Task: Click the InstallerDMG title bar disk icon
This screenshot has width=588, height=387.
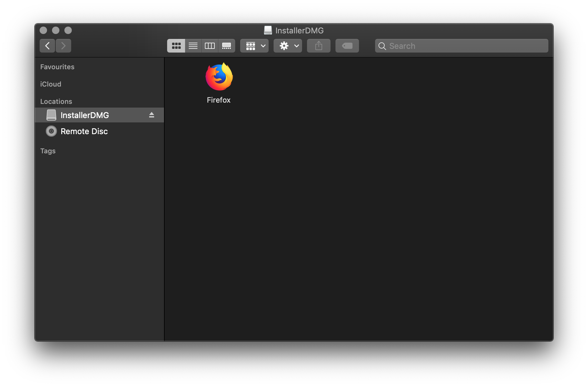Action: [x=268, y=30]
